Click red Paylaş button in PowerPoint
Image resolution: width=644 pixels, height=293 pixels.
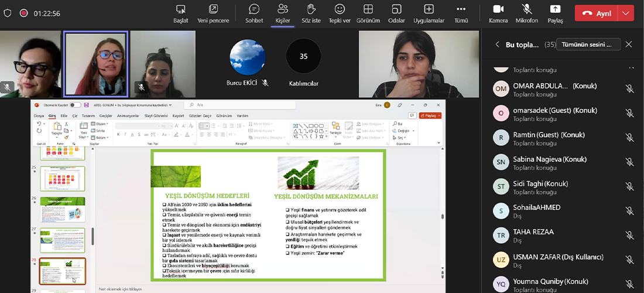pos(430,116)
